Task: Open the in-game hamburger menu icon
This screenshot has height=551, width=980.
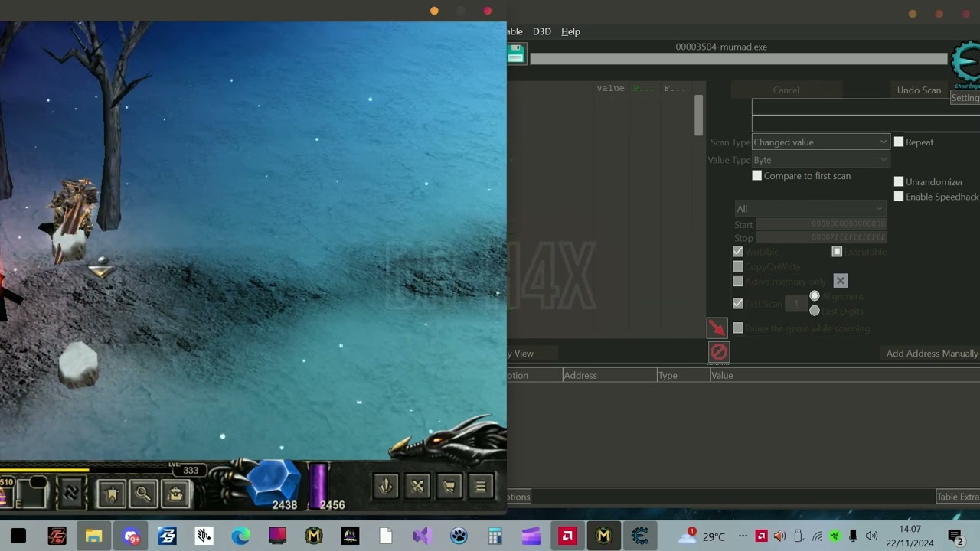Action: tap(481, 486)
